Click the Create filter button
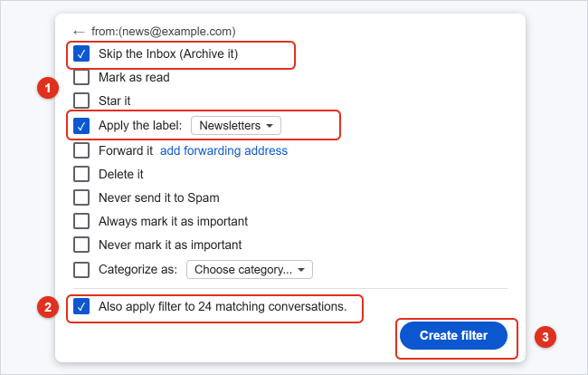Viewport: 588px width, 375px height. point(453,335)
